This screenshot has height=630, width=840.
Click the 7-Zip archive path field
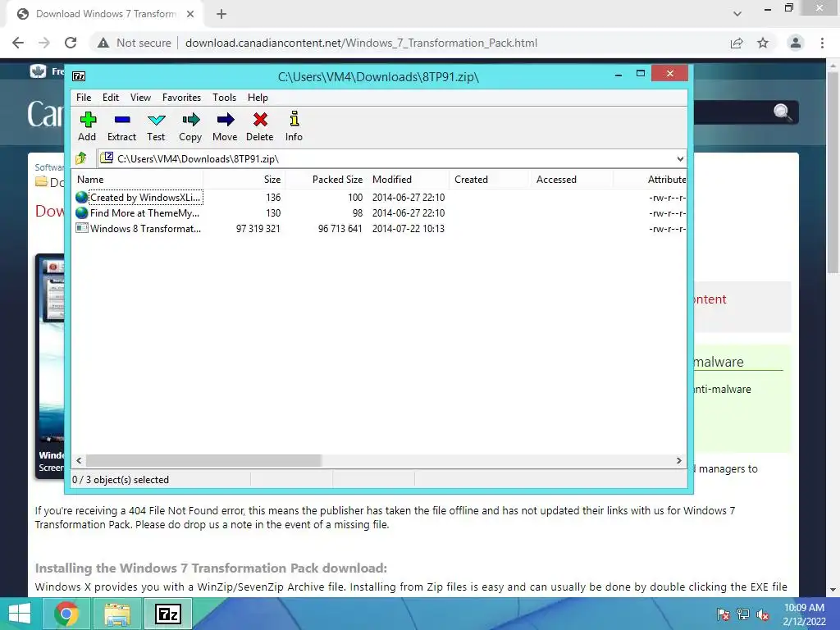pos(391,158)
